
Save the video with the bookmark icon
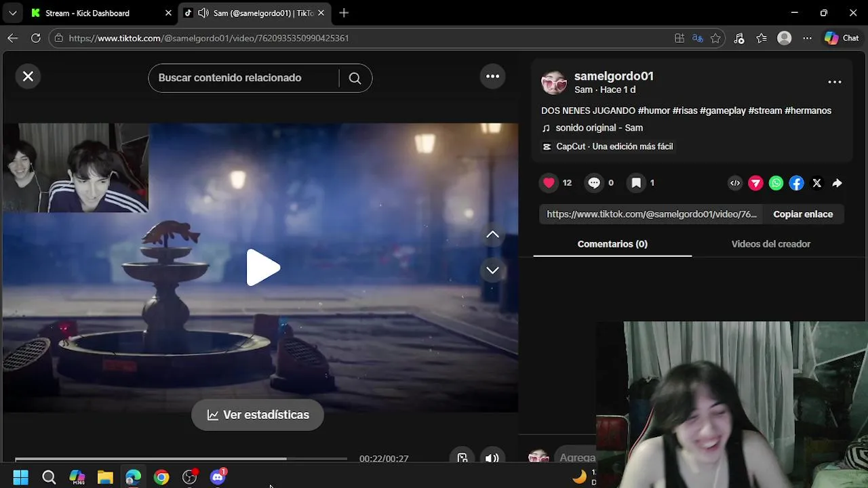(x=636, y=183)
